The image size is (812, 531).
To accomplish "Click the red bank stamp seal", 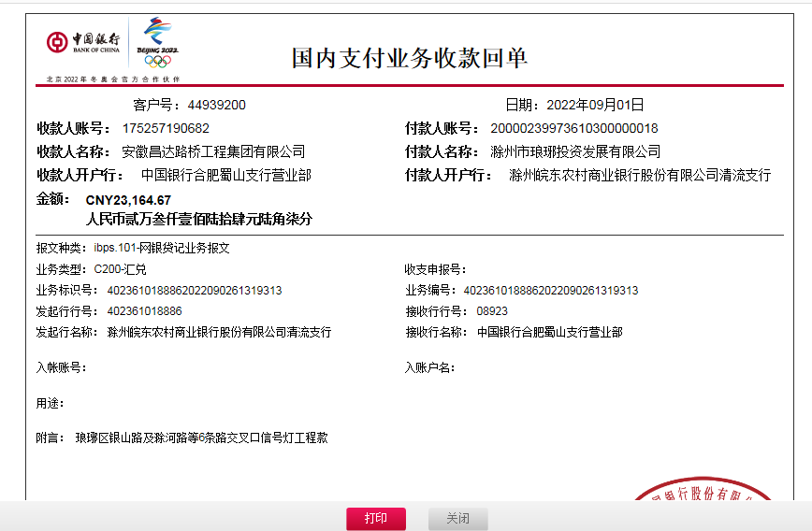I will coord(702,494).
